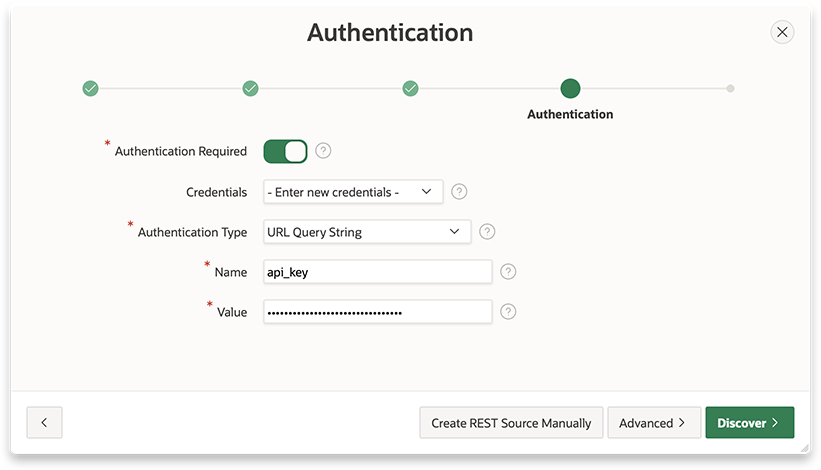
Task: Open the Credentials dropdown list
Action: point(353,191)
